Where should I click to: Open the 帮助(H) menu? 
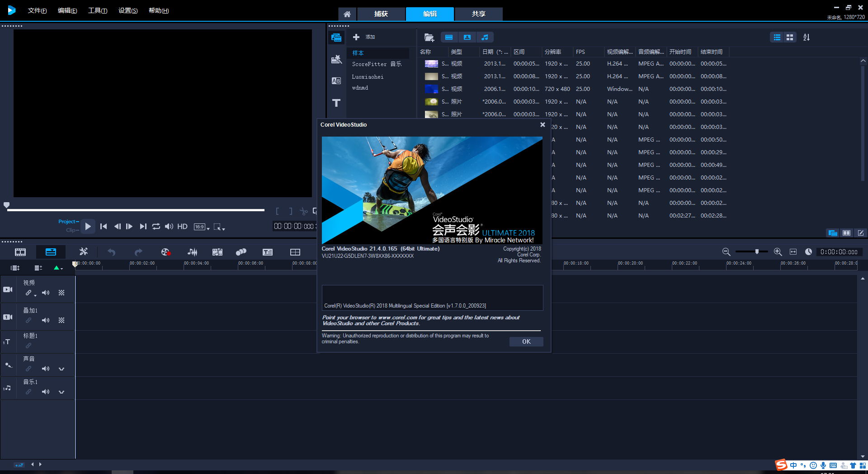coord(159,10)
